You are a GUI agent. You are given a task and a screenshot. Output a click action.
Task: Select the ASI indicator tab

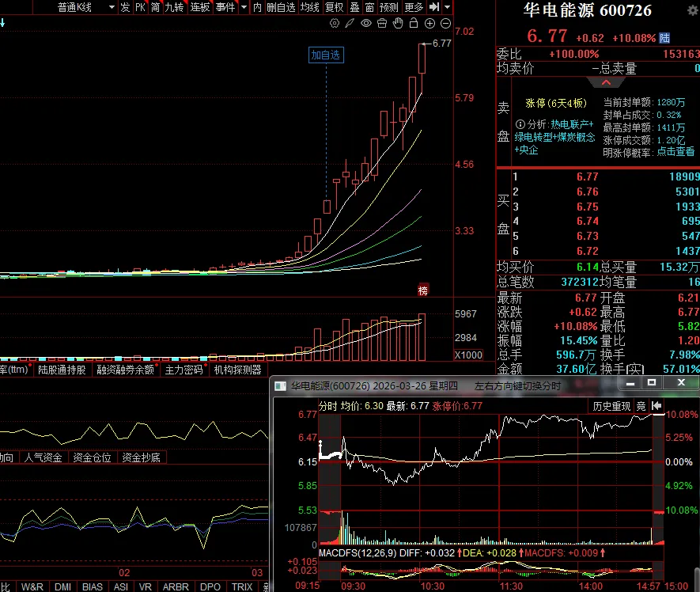(x=120, y=586)
